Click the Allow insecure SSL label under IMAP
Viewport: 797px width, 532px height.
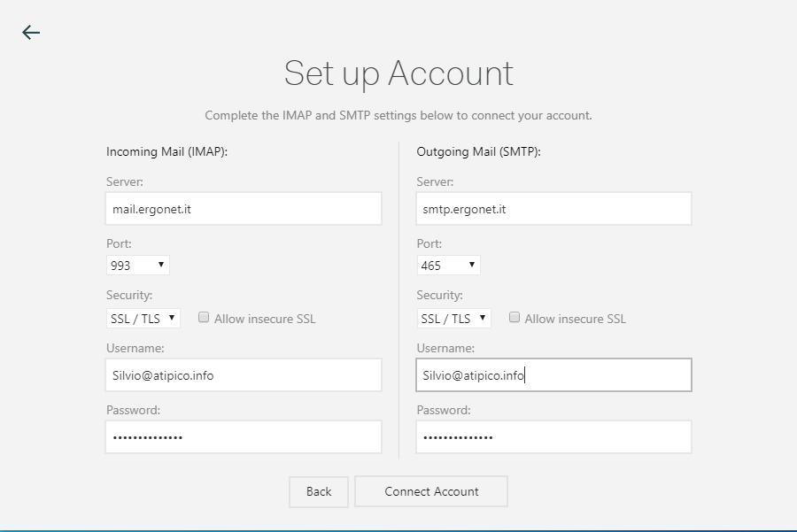pos(265,319)
